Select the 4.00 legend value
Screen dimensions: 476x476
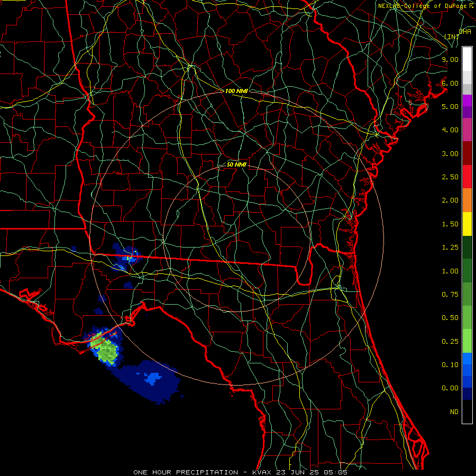point(450,130)
